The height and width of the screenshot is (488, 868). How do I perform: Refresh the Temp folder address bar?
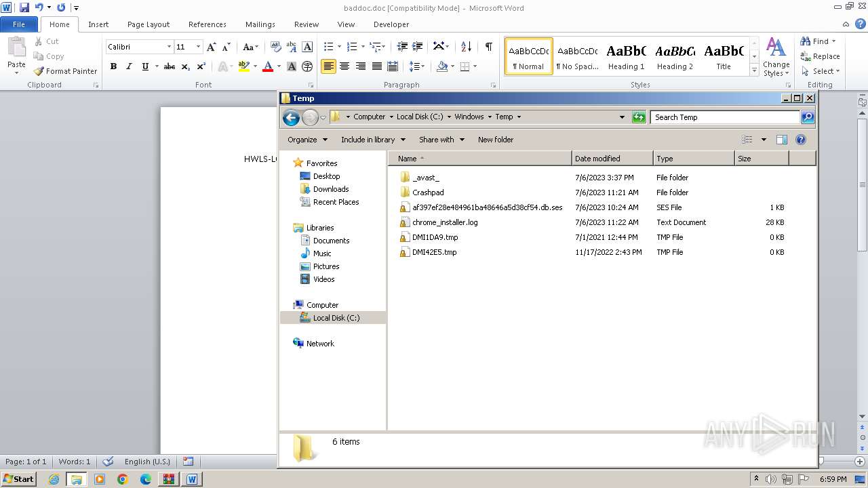pyautogui.click(x=638, y=117)
